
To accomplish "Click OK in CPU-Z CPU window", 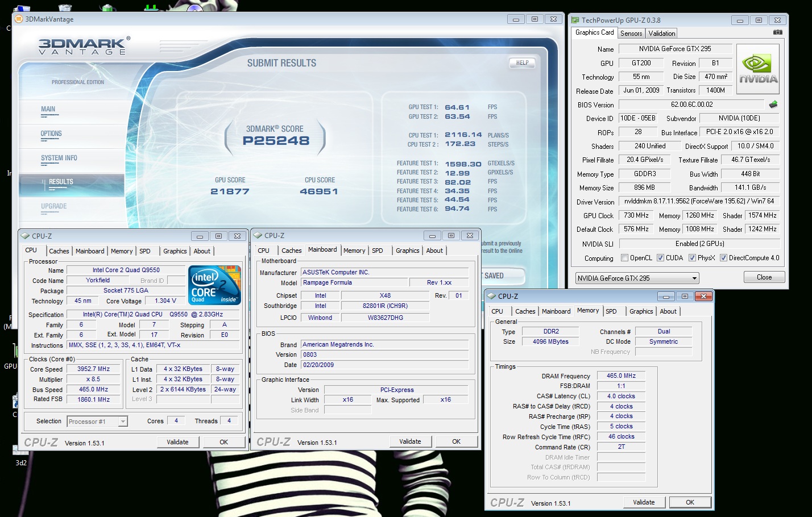I will coord(224,442).
